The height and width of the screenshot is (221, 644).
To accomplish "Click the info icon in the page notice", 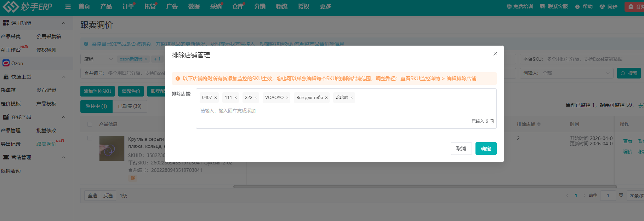I will 86,44.
